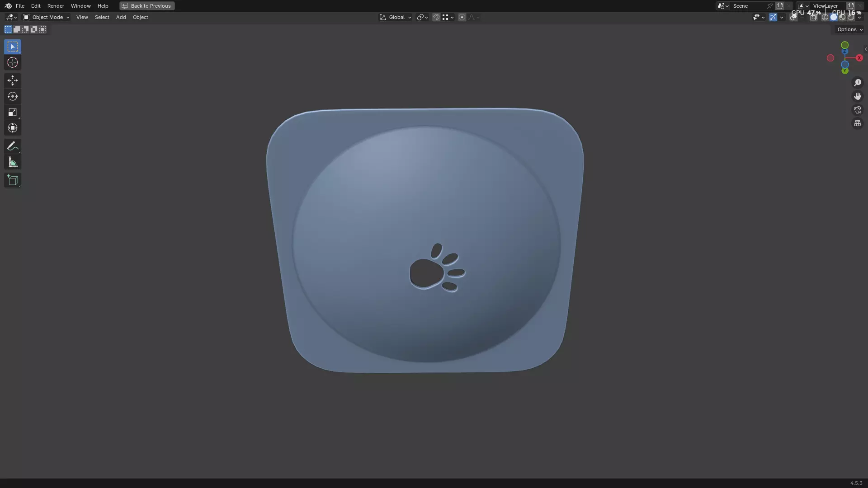Viewport: 868px width, 488px height.
Task: Pin the scene to workspace
Action: tap(770, 6)
